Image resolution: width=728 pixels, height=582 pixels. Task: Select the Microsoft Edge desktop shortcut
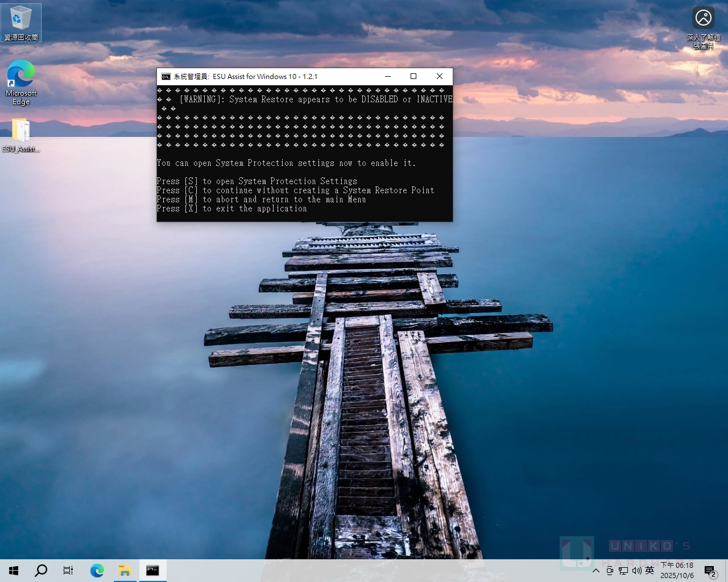click(21, 82)
